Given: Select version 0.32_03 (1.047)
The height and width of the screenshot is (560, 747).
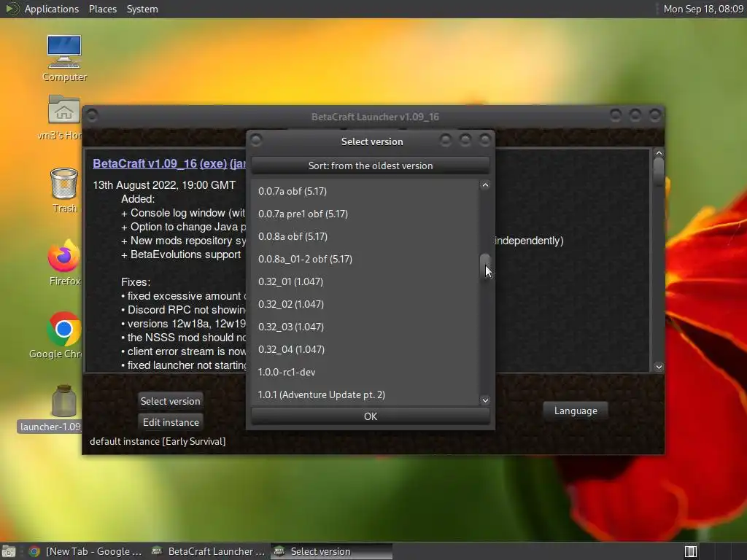Looking at the screenshot, I should 365,327.
